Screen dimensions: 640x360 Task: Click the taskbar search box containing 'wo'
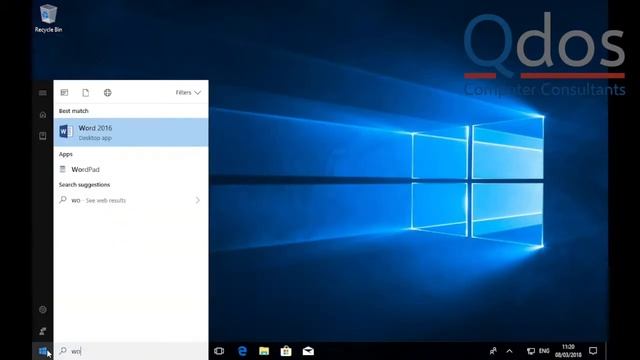[x=131, y=351]
